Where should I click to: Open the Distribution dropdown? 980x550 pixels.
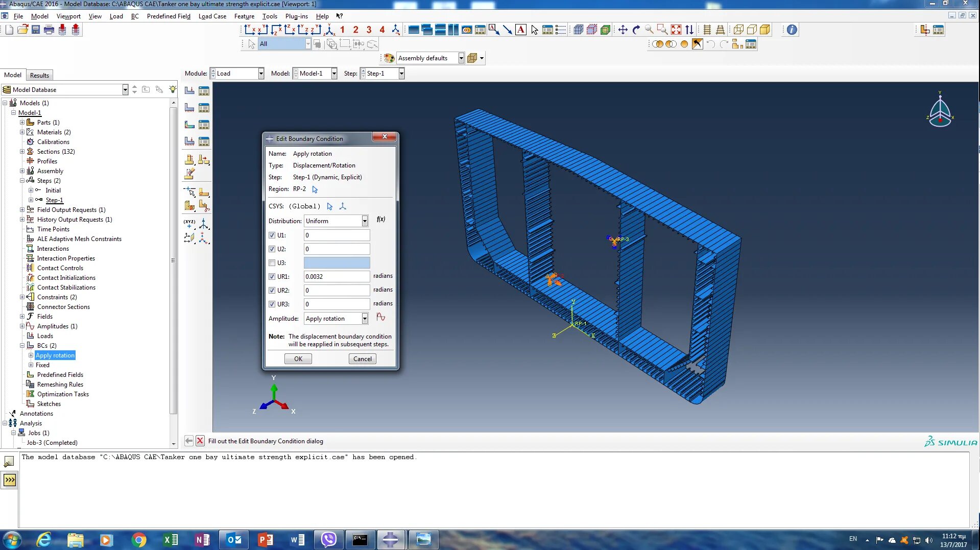(x=364, y=221)
